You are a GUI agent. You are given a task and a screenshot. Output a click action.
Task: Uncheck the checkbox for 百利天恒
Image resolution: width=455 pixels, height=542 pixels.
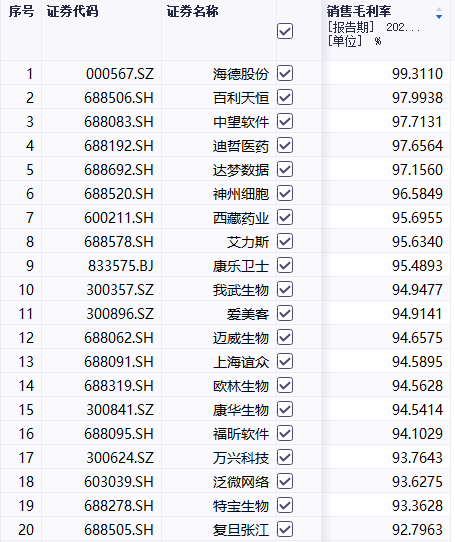[x=285, y=97]
